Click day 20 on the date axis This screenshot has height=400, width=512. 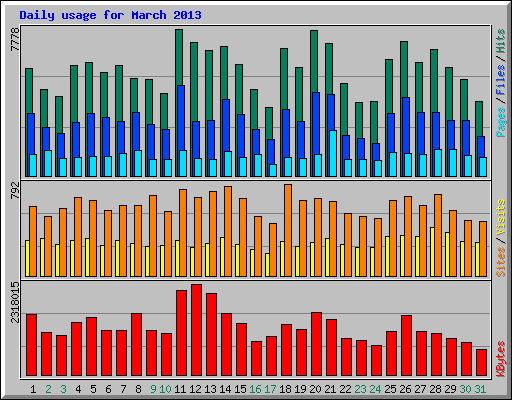[315, 389]
